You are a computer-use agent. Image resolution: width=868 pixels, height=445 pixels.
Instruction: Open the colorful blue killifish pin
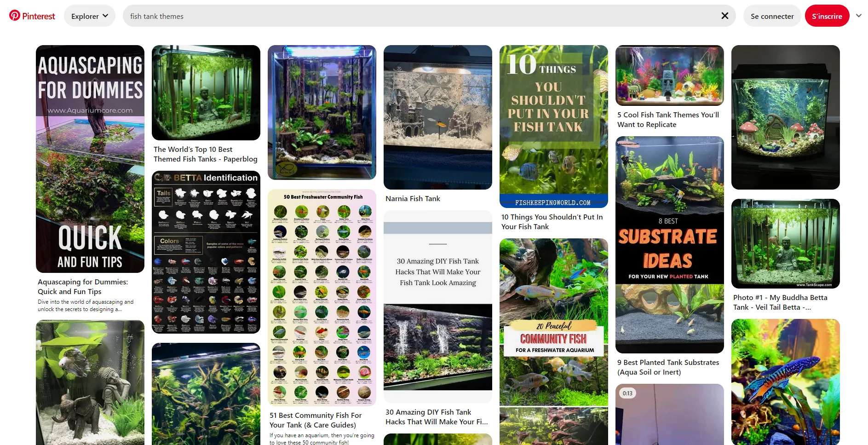[x=786, y=382]
